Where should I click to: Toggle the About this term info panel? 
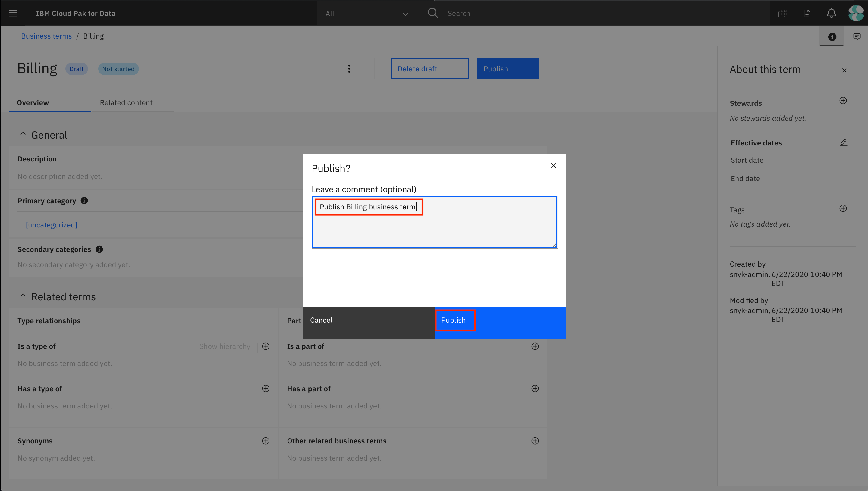pyautogui.click(x=832, y=37)
